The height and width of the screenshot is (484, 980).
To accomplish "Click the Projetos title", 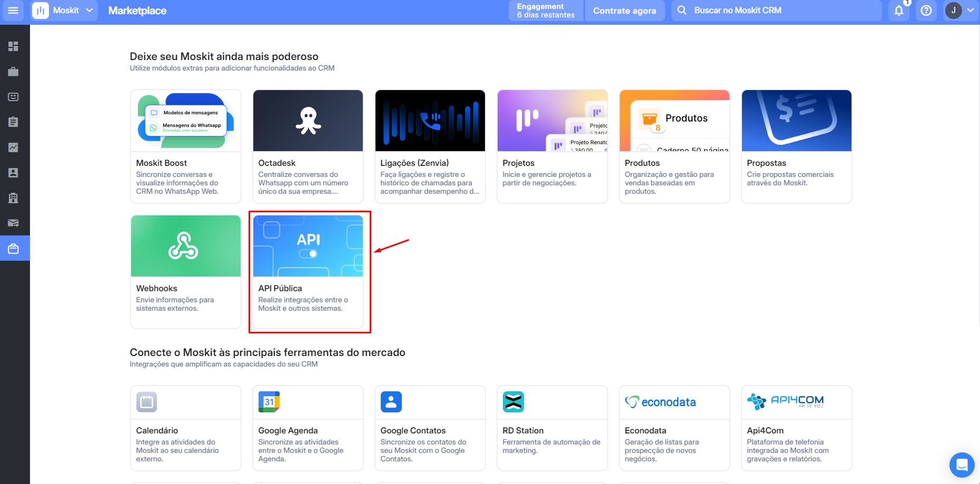I will click(518, 163).
